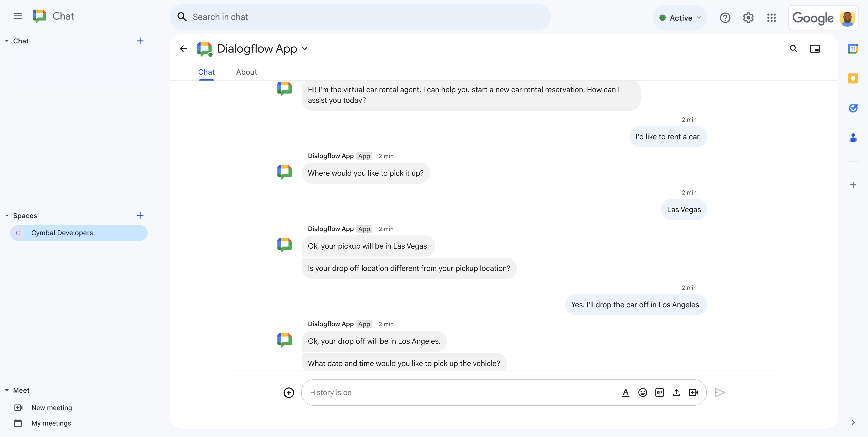Switch to the About tab
This screenshot has height=437, width=868.
point(246,71)
